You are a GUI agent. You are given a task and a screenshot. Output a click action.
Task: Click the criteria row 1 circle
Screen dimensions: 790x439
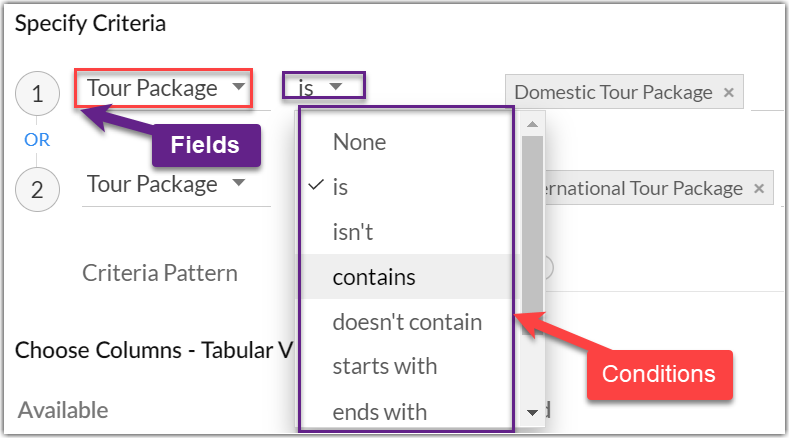pyautogui.click(x=37, y=94)
